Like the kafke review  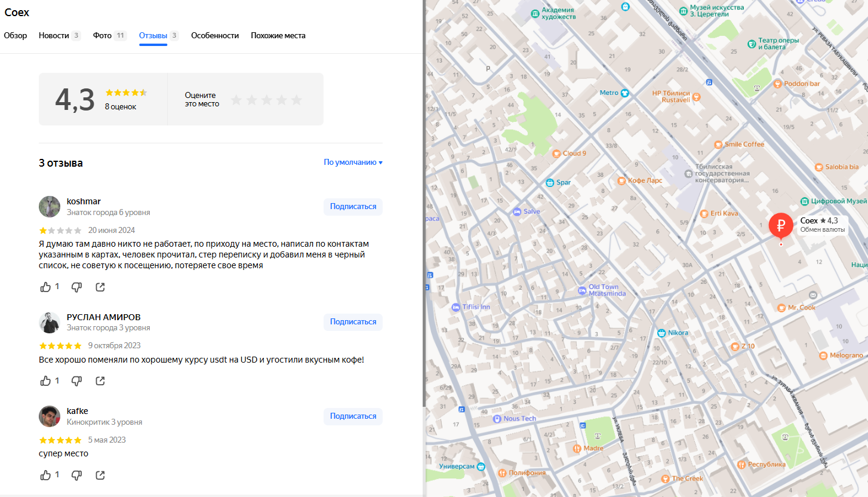[x=45, y=475]
